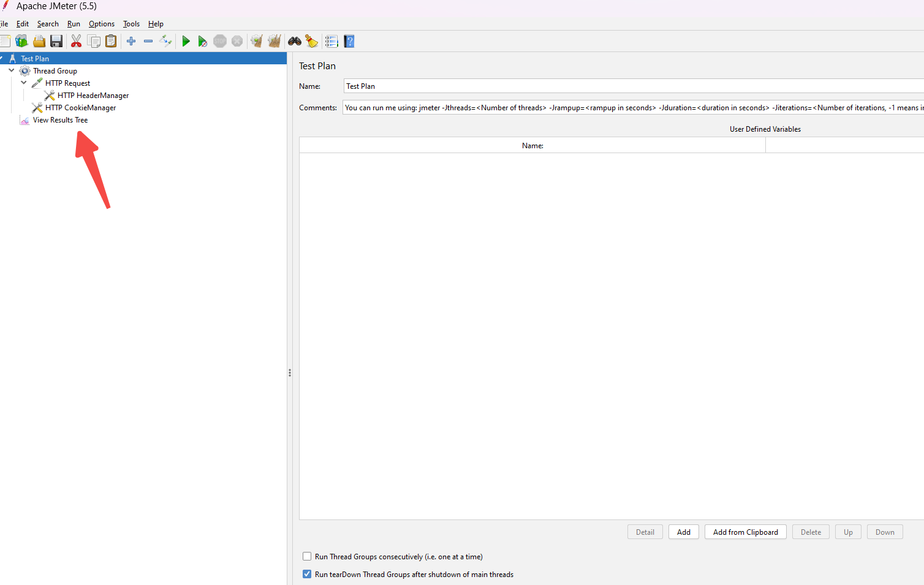Image resolution: width=924 pixels, height=585 pixels.
Task: Click the Search binoculars icon
Action: (295, 41)
